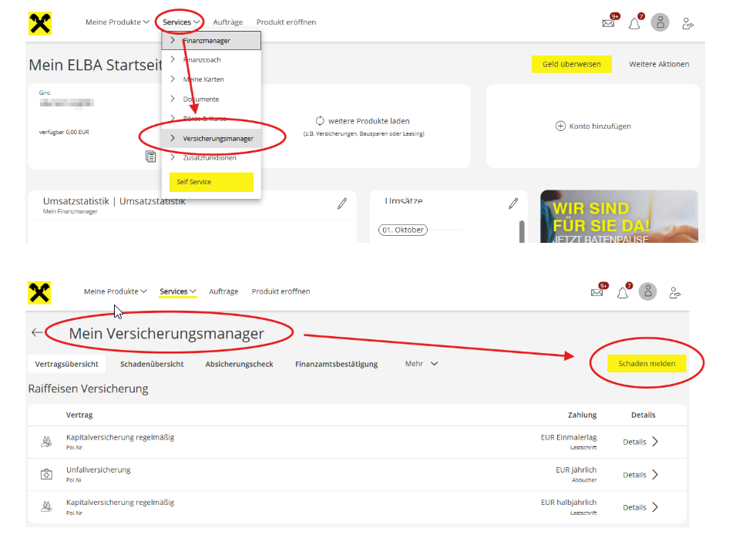This screenshot has width=756, height=535.
Task: Open mailbox envelope icon in top header
Action: point(609,22)
